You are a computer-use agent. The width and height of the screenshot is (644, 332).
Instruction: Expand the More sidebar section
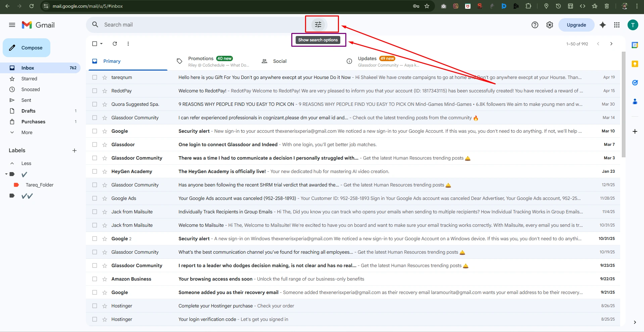click(x=27, y=132)
